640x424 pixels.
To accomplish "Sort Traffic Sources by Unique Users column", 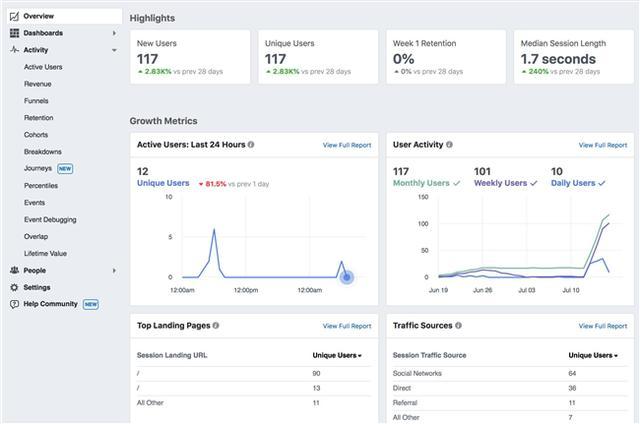I will [x=592, y=355].
